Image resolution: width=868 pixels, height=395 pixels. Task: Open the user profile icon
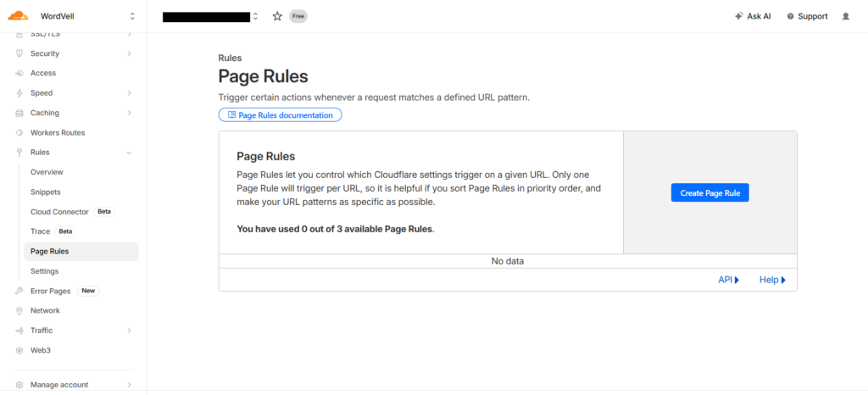pos(845,17)
